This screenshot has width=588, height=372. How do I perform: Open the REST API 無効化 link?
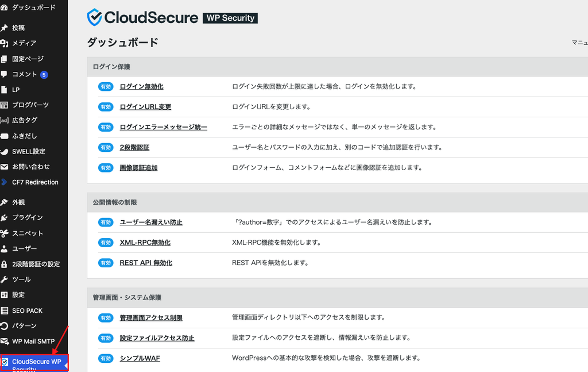click(146, 263)
